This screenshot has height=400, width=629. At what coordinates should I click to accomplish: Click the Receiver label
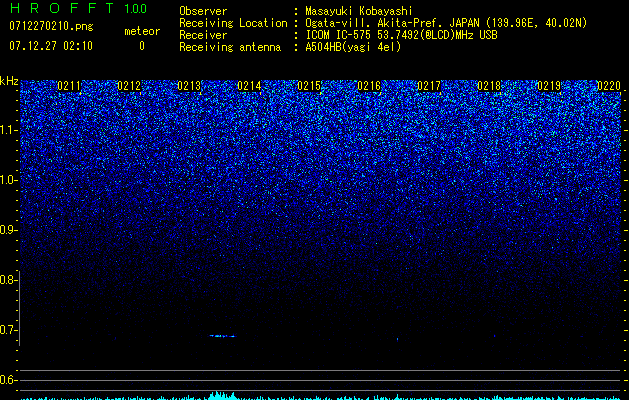click(203, 35)
